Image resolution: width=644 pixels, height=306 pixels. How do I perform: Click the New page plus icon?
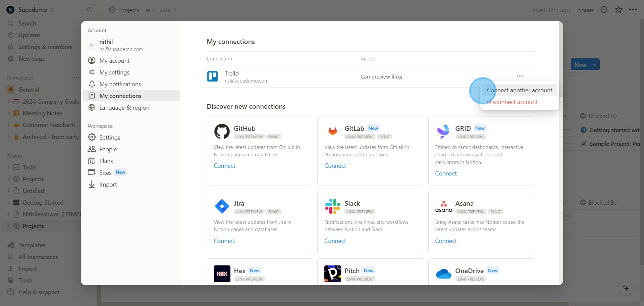pos(11,59)
